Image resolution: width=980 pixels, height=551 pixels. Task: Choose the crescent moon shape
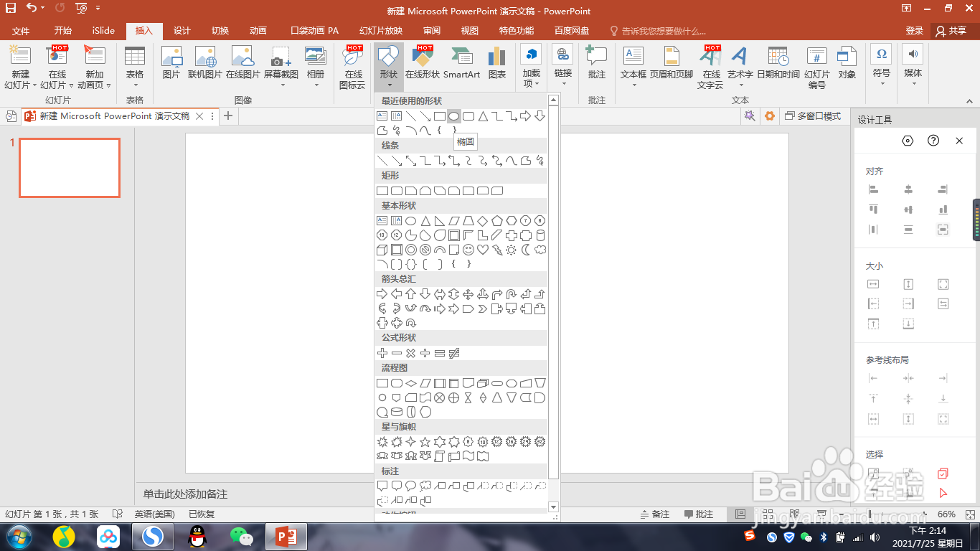point(526,250)
